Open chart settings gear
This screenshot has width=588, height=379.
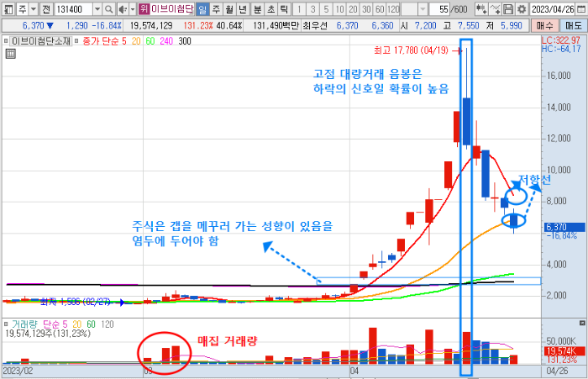click(x=522, y=9)
